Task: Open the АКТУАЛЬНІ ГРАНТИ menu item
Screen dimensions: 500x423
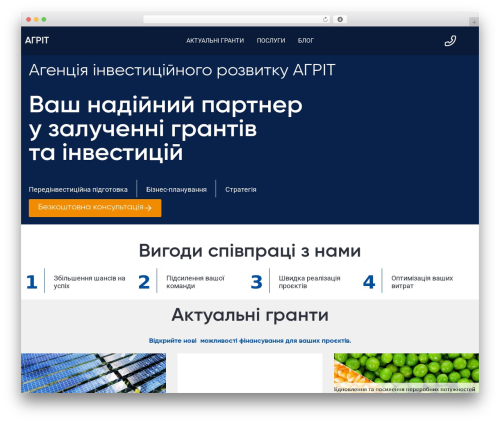Action: [x=215, y=40]
